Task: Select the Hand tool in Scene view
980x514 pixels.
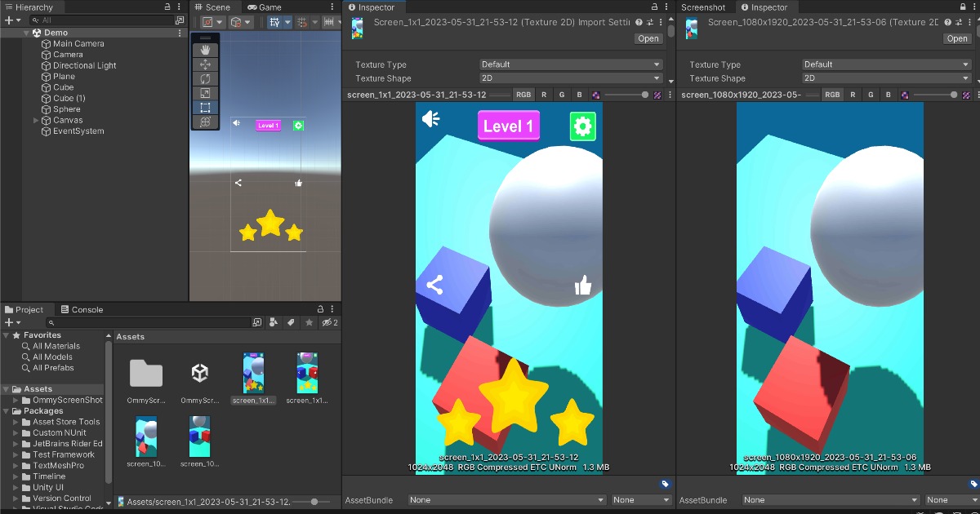Action: tap(207, 50)
